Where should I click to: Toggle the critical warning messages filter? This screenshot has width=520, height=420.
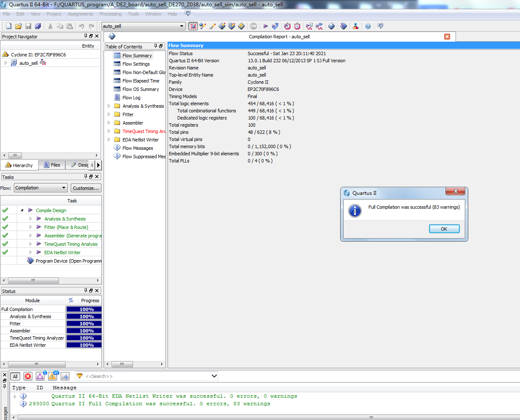coord(40,376)
